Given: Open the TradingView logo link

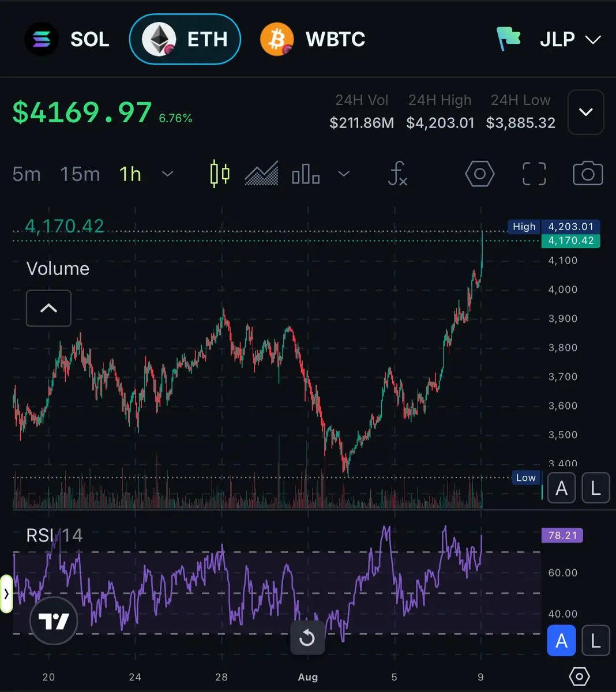Looking at the screenshot, I should point(54,621).
